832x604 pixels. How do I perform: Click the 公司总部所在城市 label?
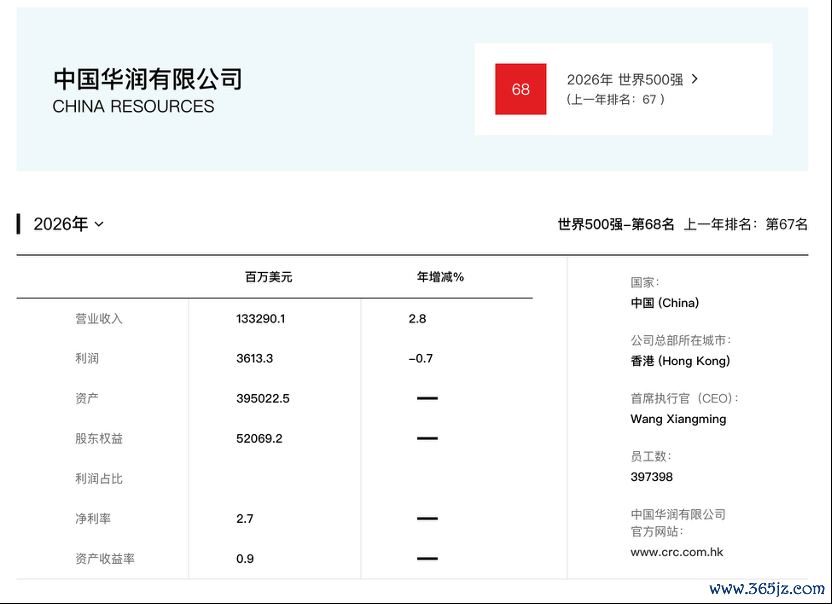click(681, 340)
